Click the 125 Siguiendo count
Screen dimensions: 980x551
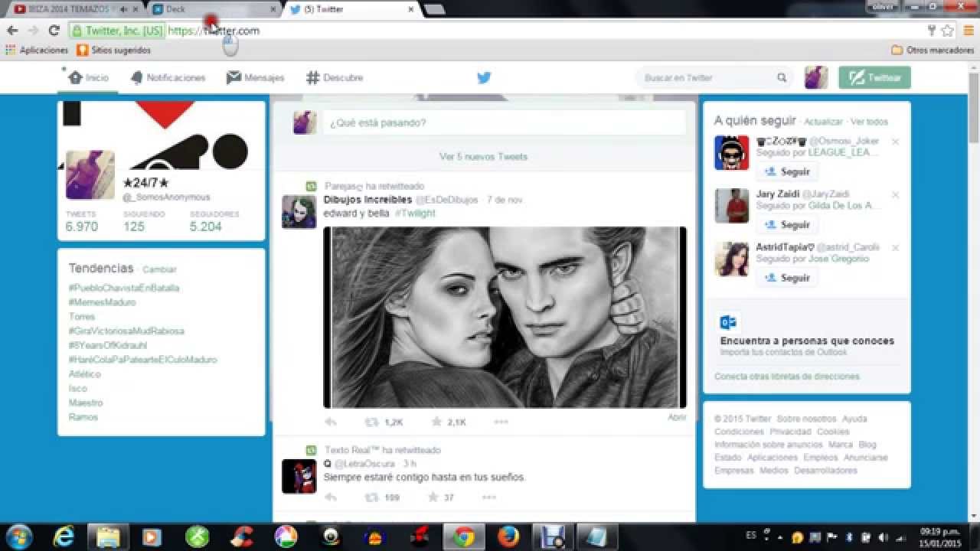tap(134, 227)
